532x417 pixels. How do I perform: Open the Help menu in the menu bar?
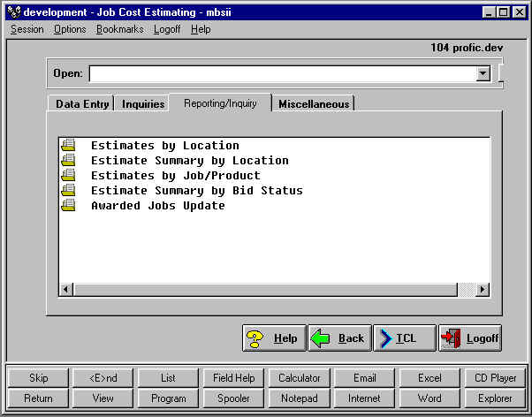pyautogui.click(x=201, y=29)
